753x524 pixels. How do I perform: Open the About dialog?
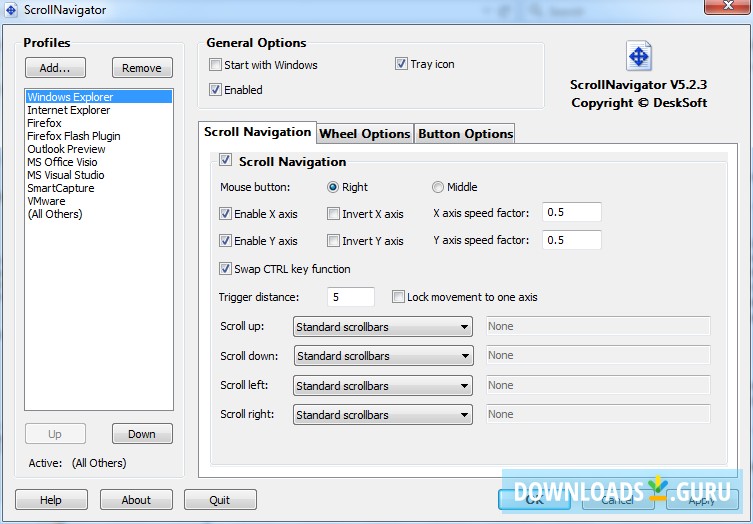[x=136, y=500]
